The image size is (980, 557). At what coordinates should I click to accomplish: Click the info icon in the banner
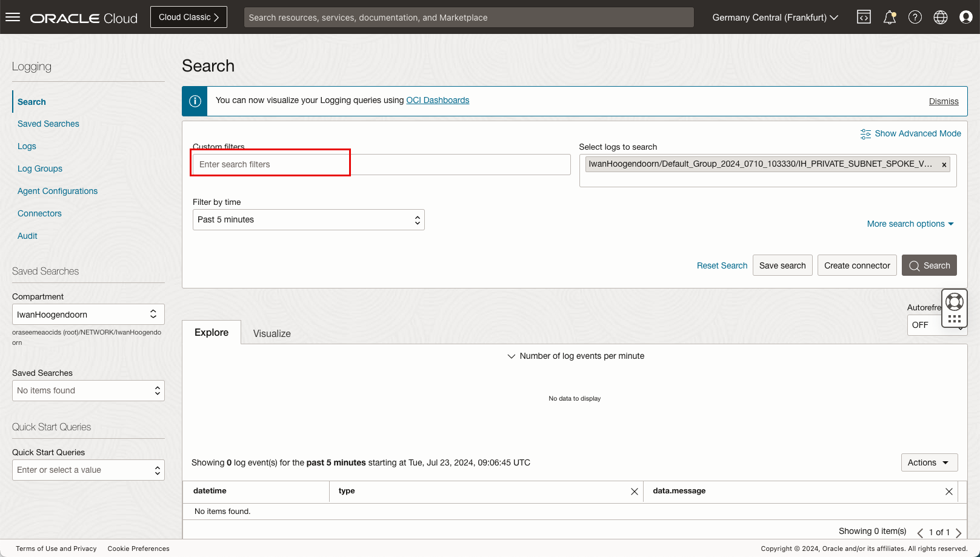(195, 101)
